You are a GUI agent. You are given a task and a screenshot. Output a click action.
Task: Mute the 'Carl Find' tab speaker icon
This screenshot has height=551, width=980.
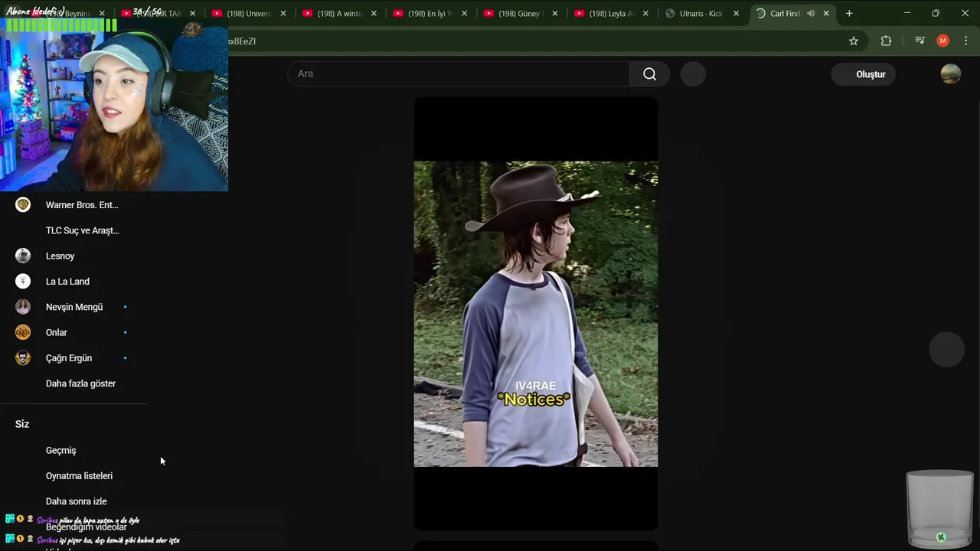[811, 14]
